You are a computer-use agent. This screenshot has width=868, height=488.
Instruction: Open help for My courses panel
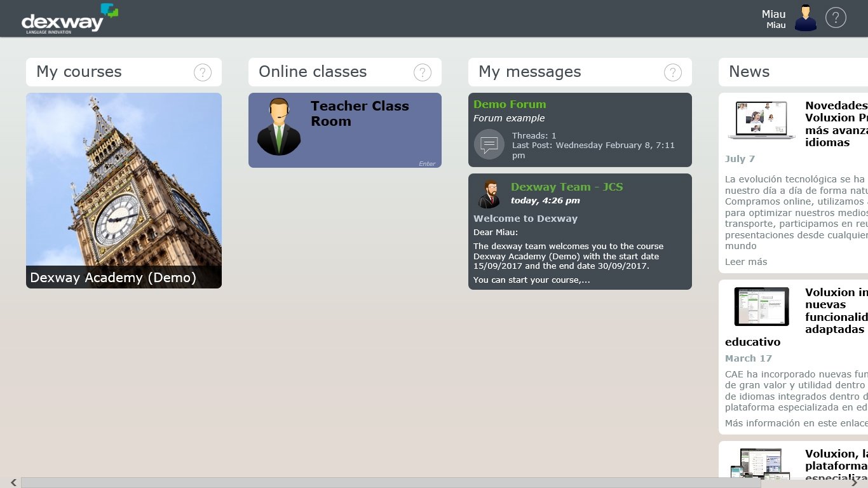pos(203,72)
